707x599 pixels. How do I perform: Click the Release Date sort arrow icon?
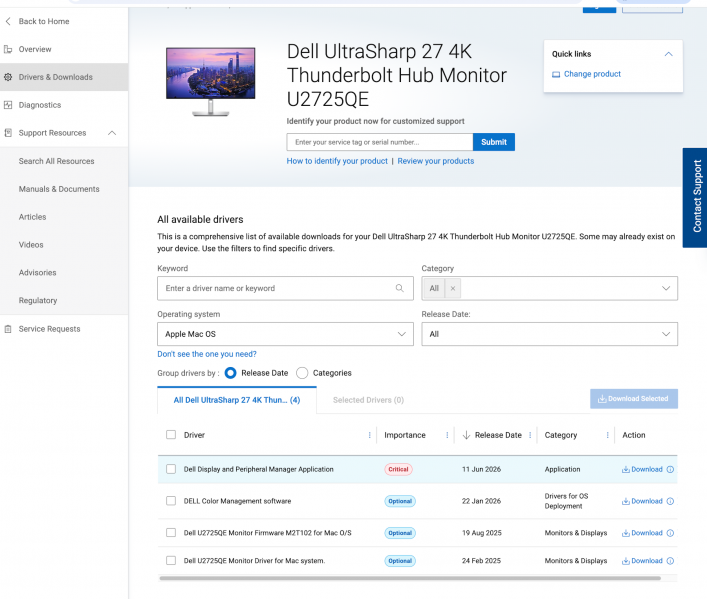466,435
